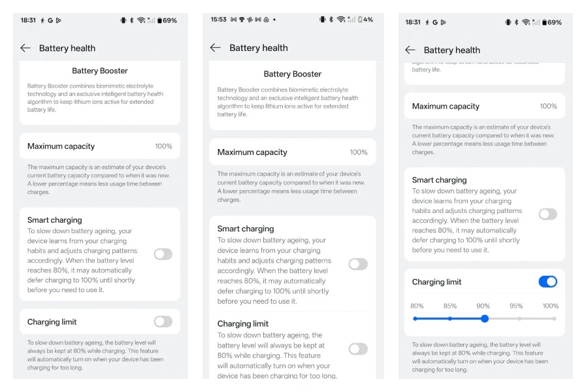The height and width of the screenshot is (392, 588).
Task: Tap the back arrow in the left screenshot
Action: pyautogui.click(x=25, y=48)
